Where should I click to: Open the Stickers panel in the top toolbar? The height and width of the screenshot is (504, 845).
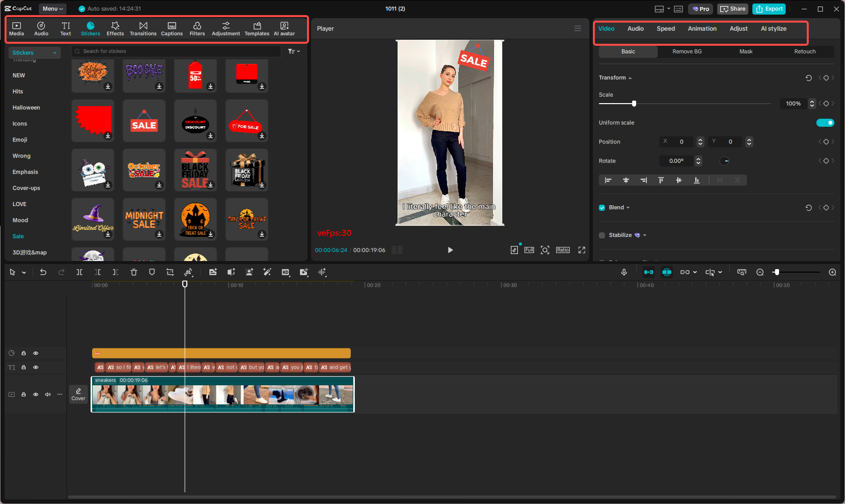91,28
